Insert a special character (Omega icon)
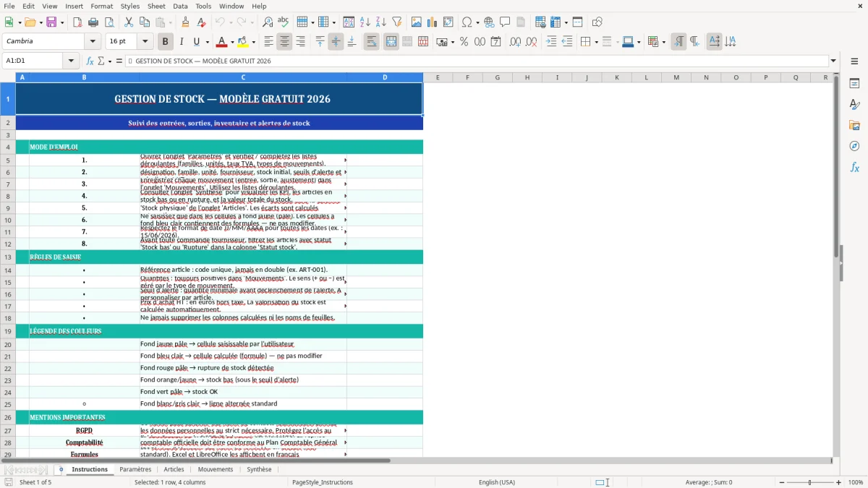868x488 pixels. pyautogui.click(x=467, y=22)
